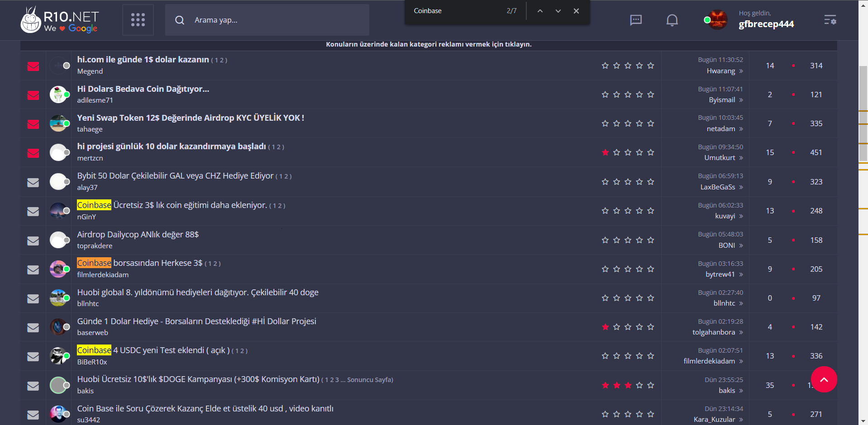868x425 pixels.
Task: Open filmlerdekiadam author avatar
Action: [59, 269]
